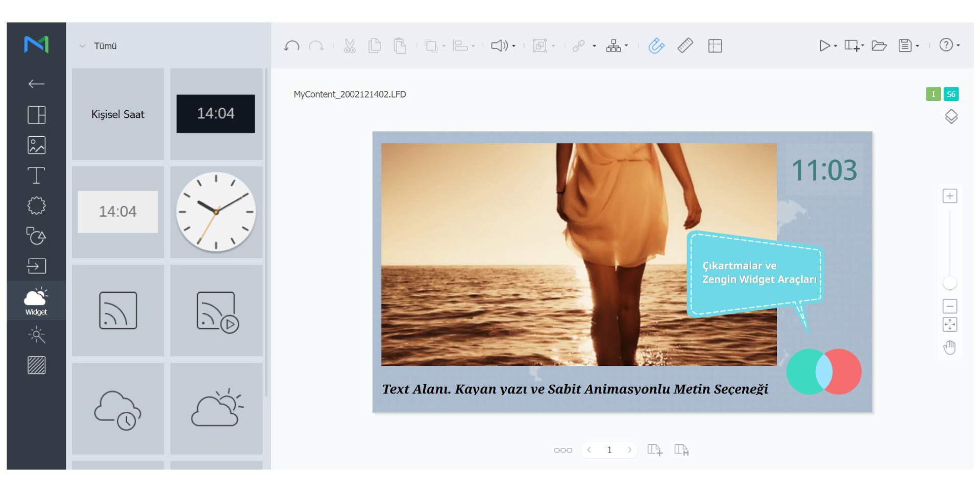This screenshot has width=980, height=500.
Task: Go to the next page arrow
Action: tap(629, 449)
